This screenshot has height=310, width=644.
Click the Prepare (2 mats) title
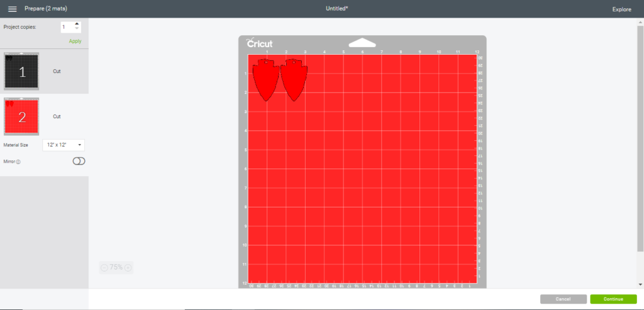46,9
